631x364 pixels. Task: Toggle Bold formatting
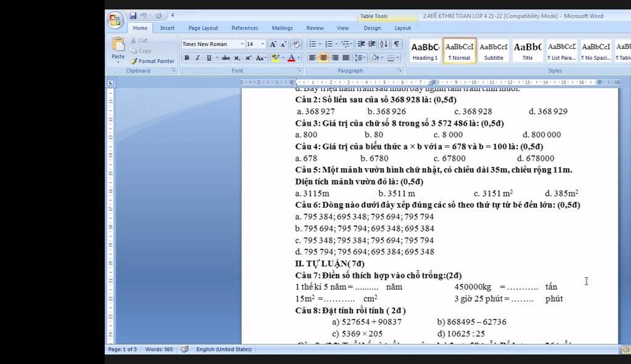(187, 58)
